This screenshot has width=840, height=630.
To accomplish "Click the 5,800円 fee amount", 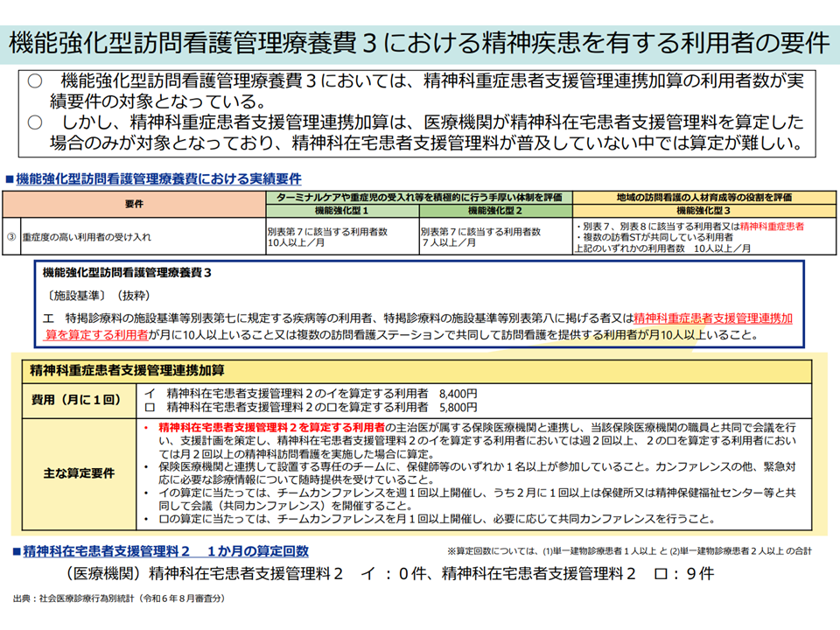I will 458,407.
